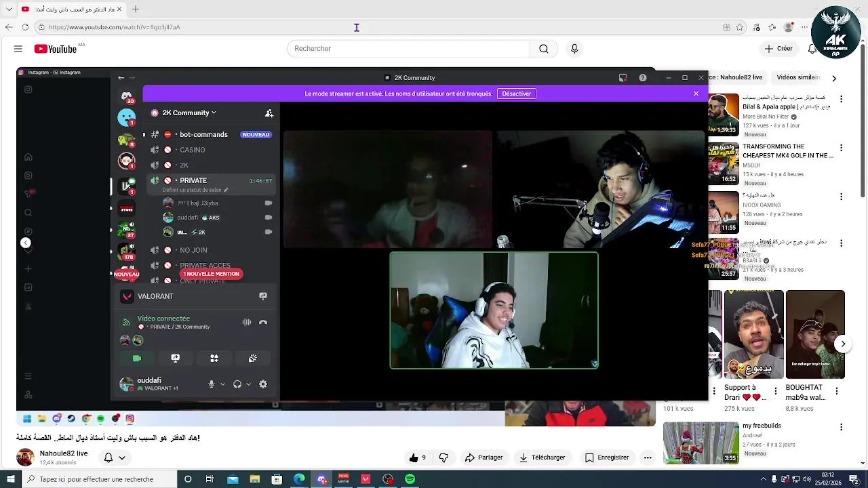This screenshot has width=868, height=488.
Task: Open the TRANSFORMING THE CHEAPEST MK4 GOLF thumbnail
Action: [x=724, y=163]
